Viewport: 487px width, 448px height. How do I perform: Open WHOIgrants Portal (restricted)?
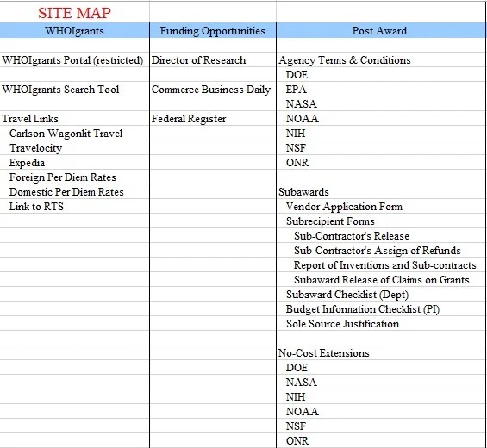coord(72,60)
